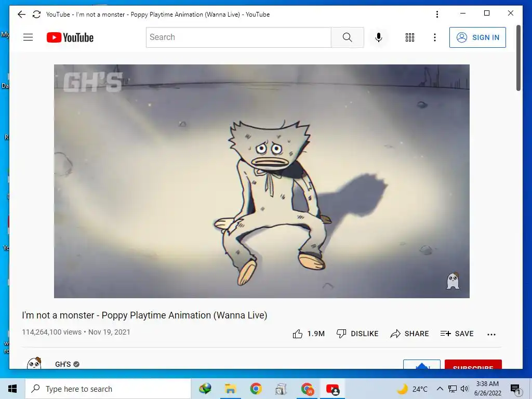Image resolution: width=532 pixels, height=399 pixels.
Task: Open the GH'S channel avatar
Action: tap(34, 363)
